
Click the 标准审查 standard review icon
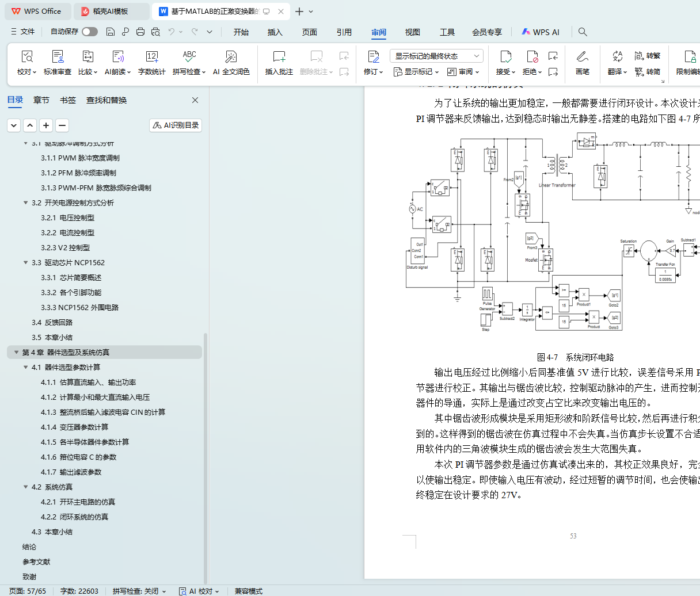pyautogui.click(x=58, y=57)
